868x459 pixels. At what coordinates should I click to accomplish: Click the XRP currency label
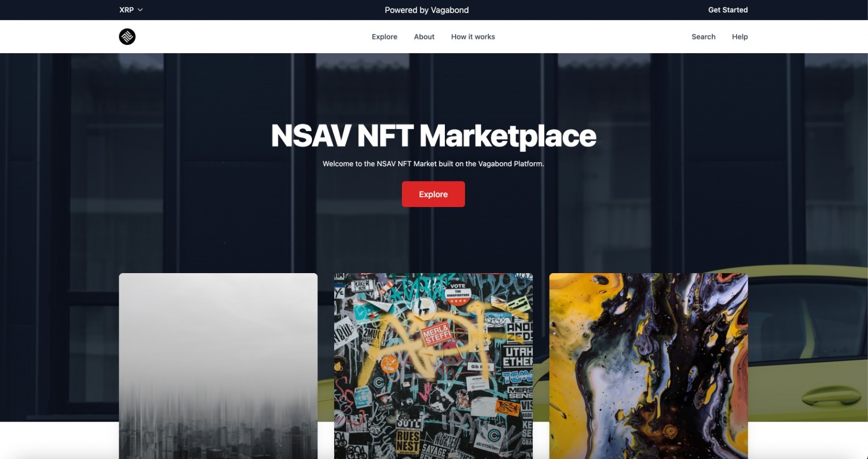(x=126, y=10)
